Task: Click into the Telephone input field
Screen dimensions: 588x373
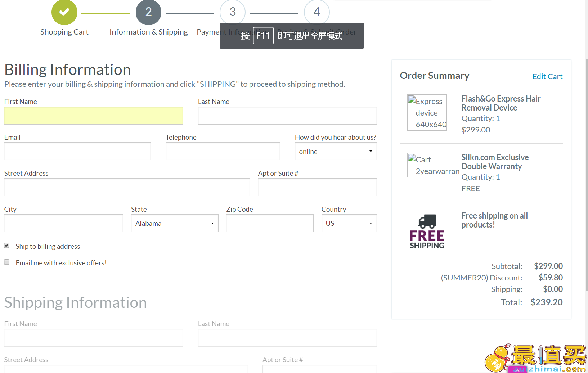Action: coord(223,151)
